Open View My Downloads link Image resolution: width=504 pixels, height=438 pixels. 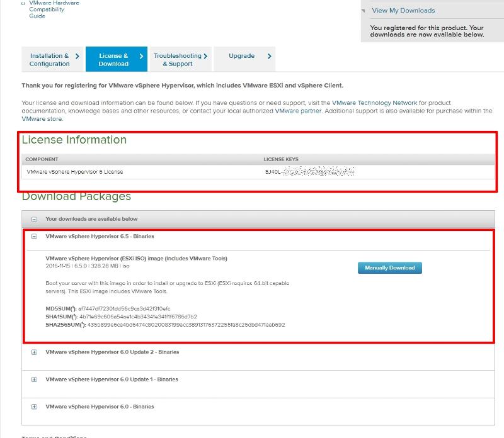[x=403, y=11]
